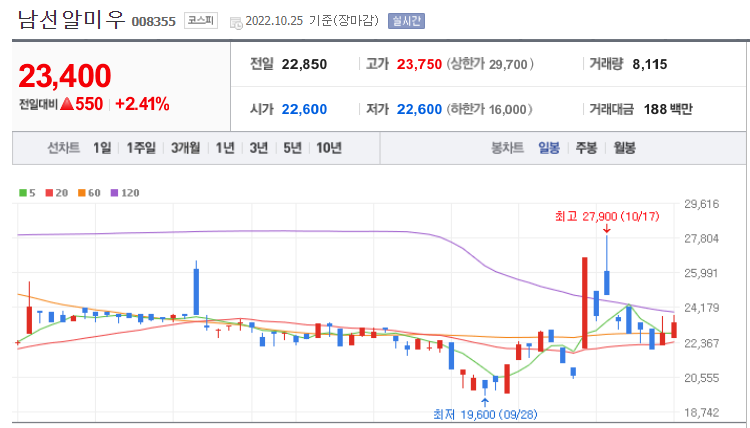Click the date 2022.10.25 기준(장마감)
Screen dimensions: 750x428
(312, 21)
